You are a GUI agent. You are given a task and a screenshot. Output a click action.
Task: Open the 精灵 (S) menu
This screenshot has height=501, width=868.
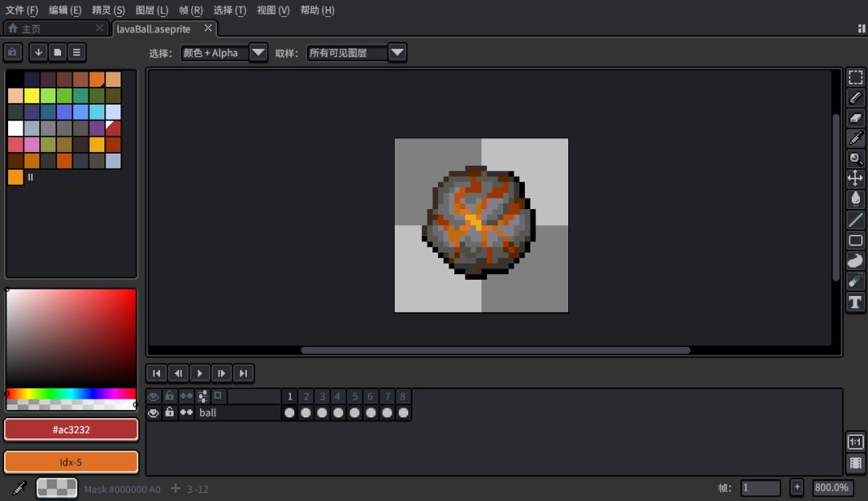pyautogui.click(x=108, y=10)
